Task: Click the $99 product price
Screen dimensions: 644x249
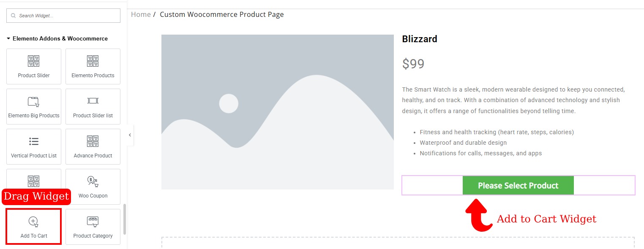Action: 413,64
